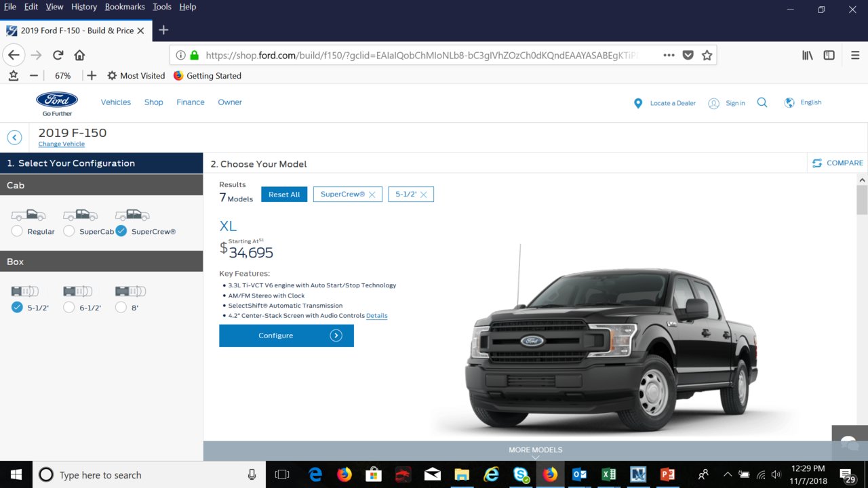Open the Vehicles navigation menu
The height and width of the screenshot is (488, 868).
pyautogui.click(x=116, y=102)
